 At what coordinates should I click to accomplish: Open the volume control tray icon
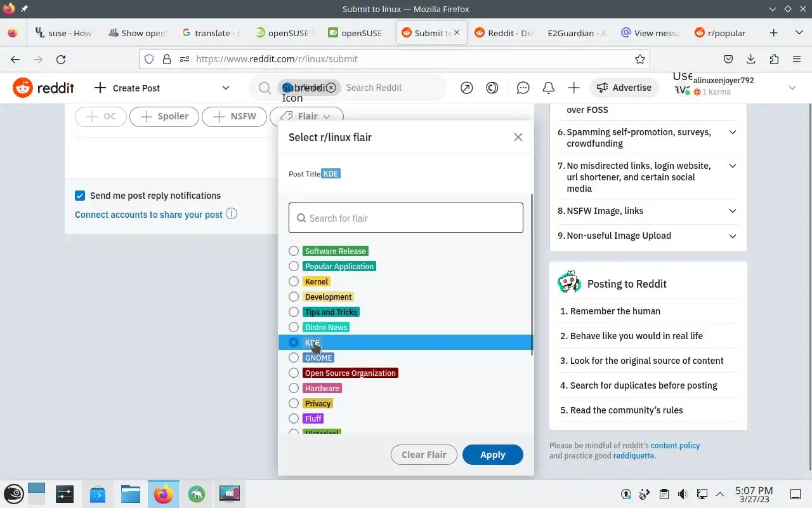[x=683, y=494]
